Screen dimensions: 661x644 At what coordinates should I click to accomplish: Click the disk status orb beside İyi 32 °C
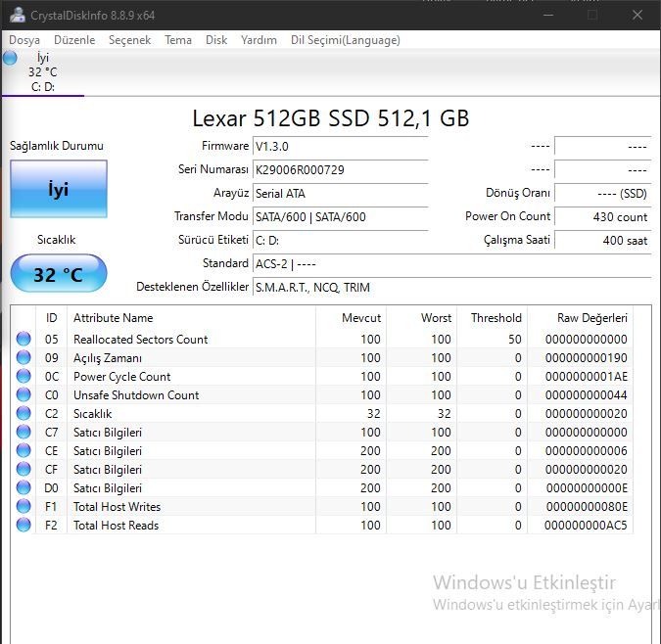pos(10,58)
